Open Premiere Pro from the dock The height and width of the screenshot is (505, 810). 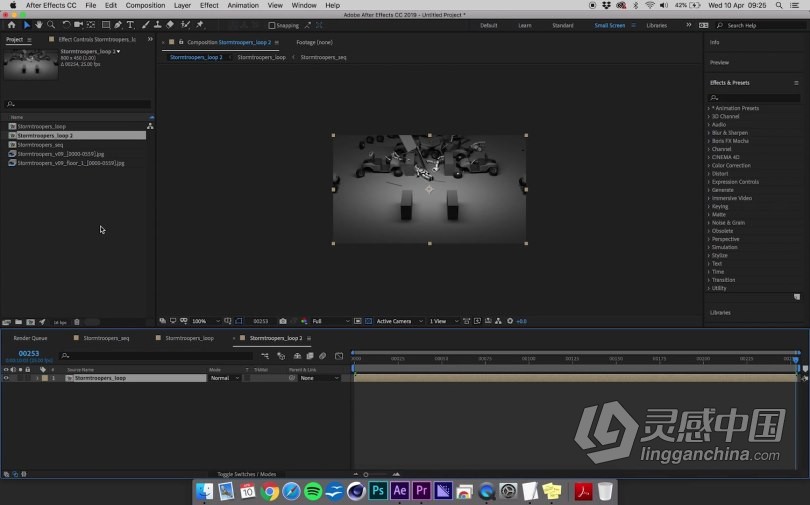click(422, 491)
